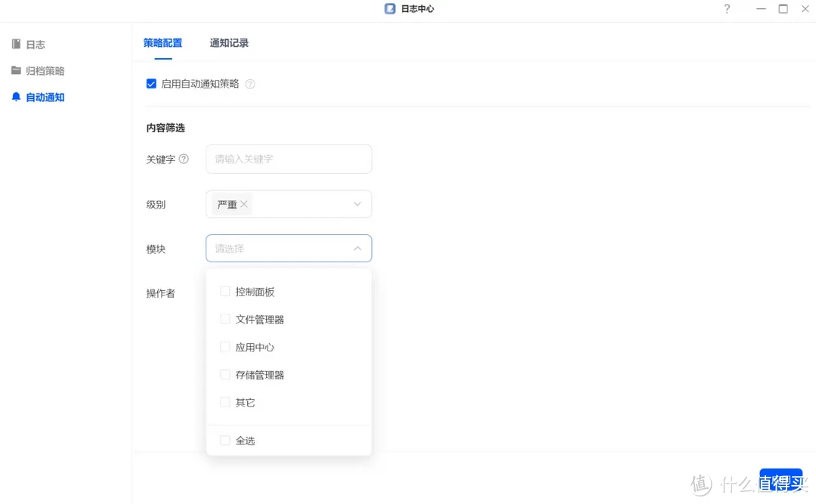
Task: Click inside the 关键字 input field
Action: pyautogui.click(x=289, y=159)
